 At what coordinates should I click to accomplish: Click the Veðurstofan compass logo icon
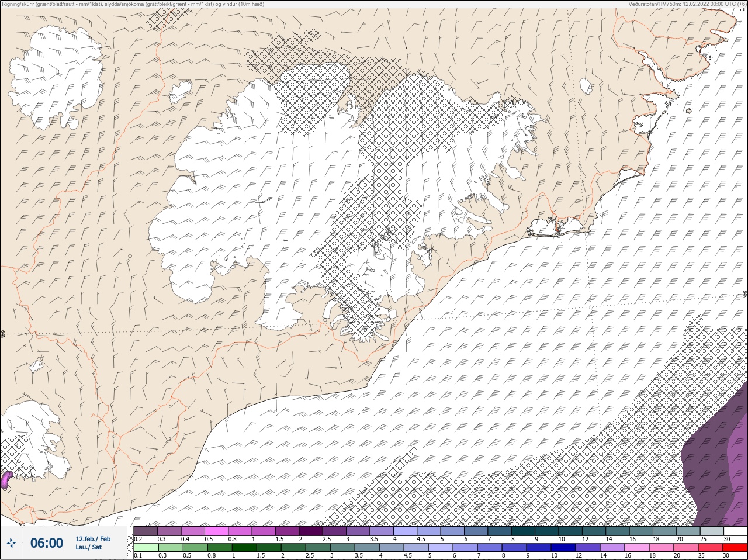(12, 543)
